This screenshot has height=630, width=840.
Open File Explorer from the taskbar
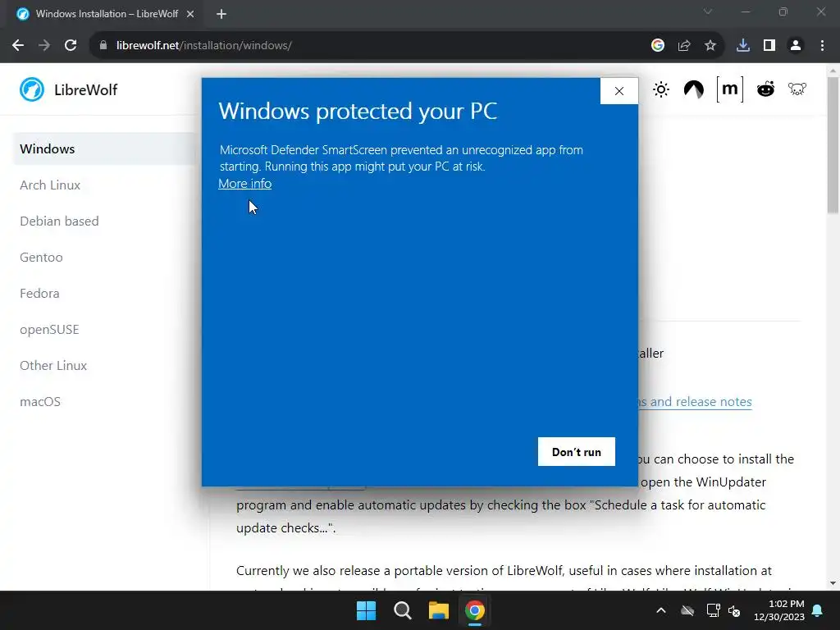[x=438, y=610]
